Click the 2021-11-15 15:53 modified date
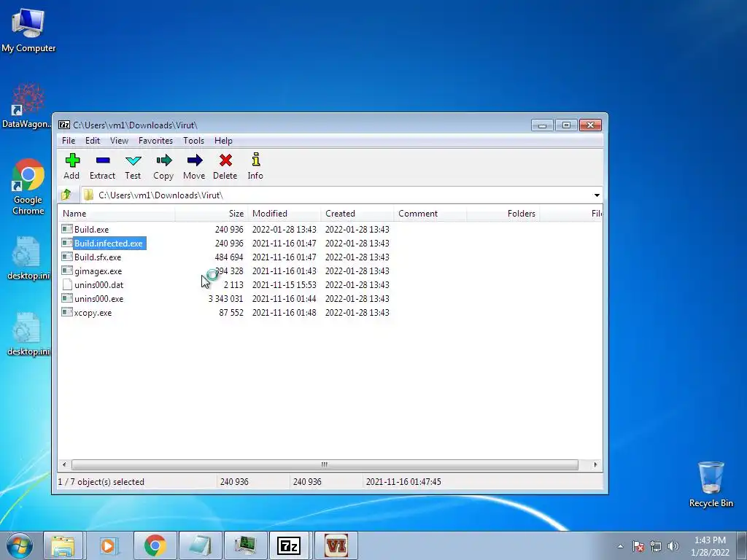 (285, 285)
